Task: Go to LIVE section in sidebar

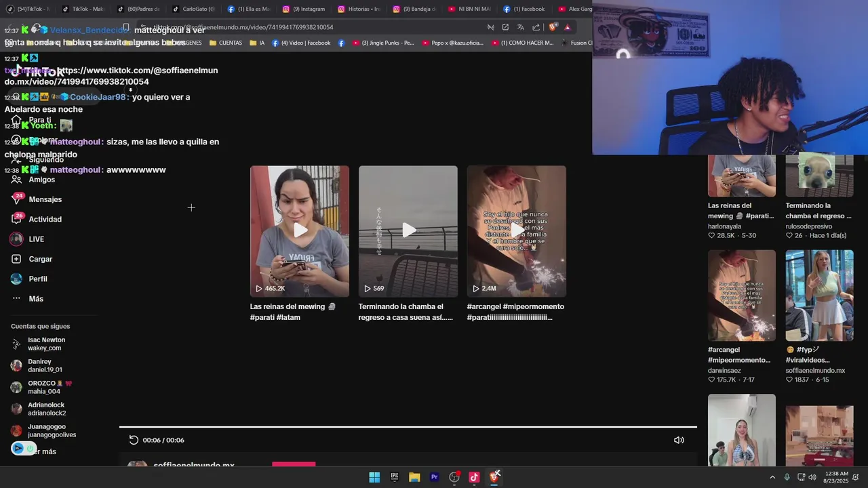Action: pos(27,239)
